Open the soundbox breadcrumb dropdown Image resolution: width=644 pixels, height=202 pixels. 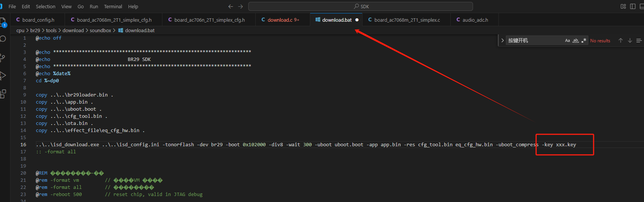coord(100,30)
